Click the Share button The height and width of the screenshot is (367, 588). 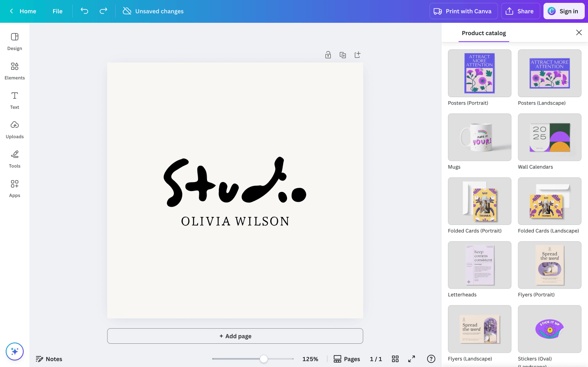(520, 11)
